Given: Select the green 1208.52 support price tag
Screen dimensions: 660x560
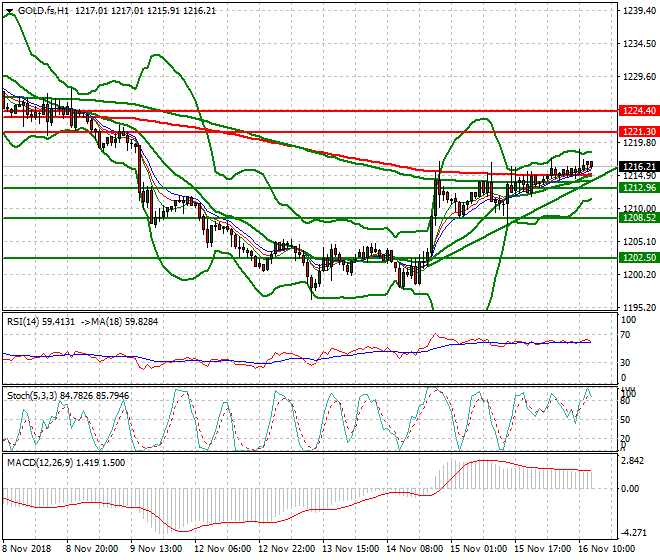Looking at the screenshot, I should tap(637, 218).
